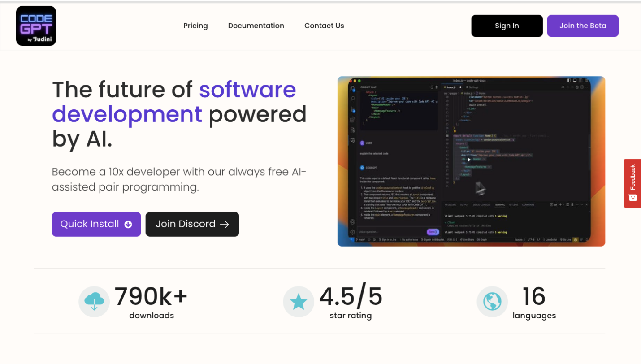
Task: Click the globe icon beside 16 languages
Action: 492,302
